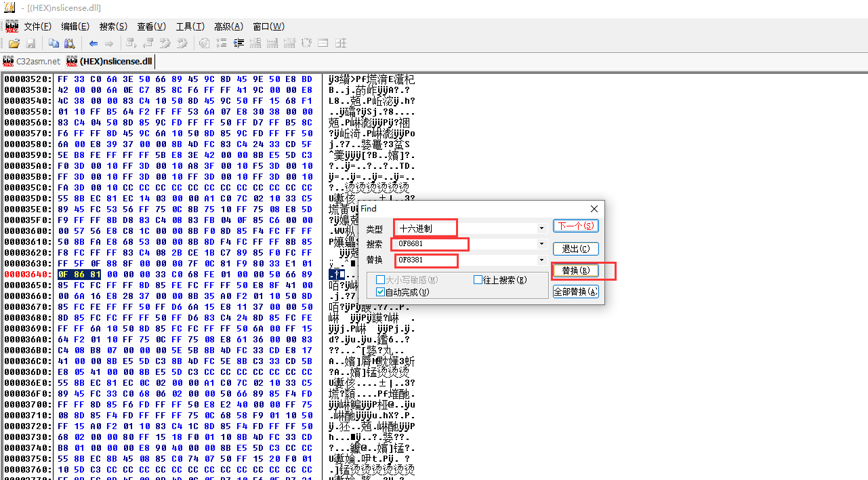
Task: Click the Copy icon in toolbar
Action: click(x=54, y=43)
